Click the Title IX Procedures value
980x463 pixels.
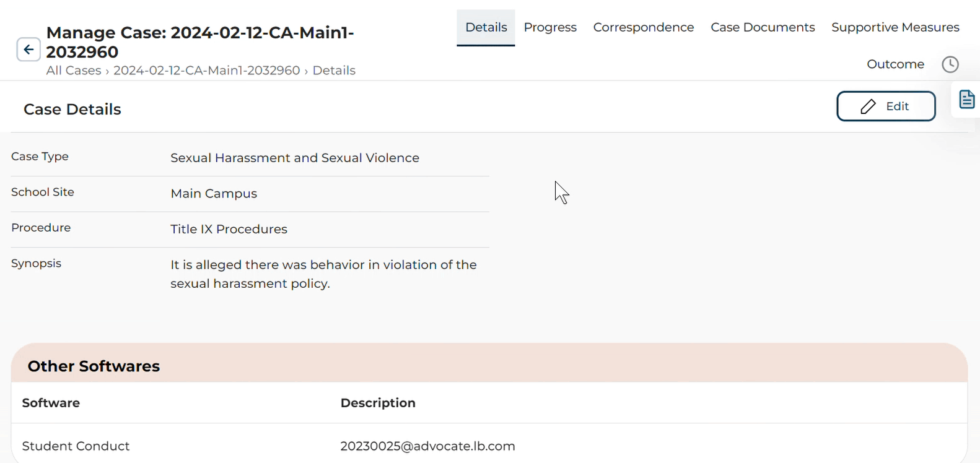tap(229, 229)
